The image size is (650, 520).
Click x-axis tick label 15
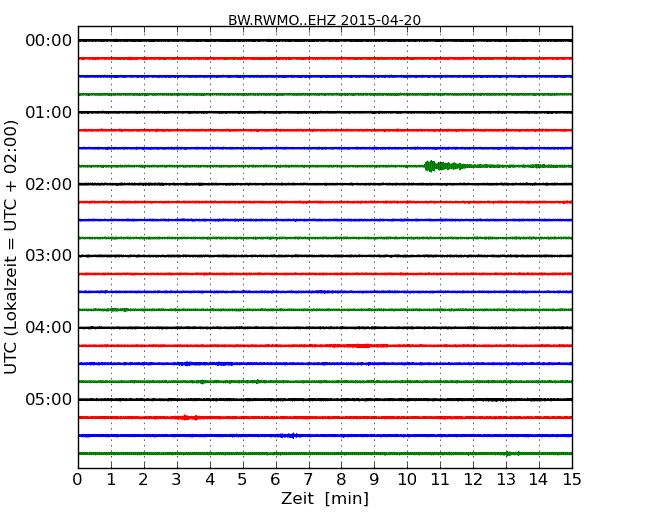[572, 480]
